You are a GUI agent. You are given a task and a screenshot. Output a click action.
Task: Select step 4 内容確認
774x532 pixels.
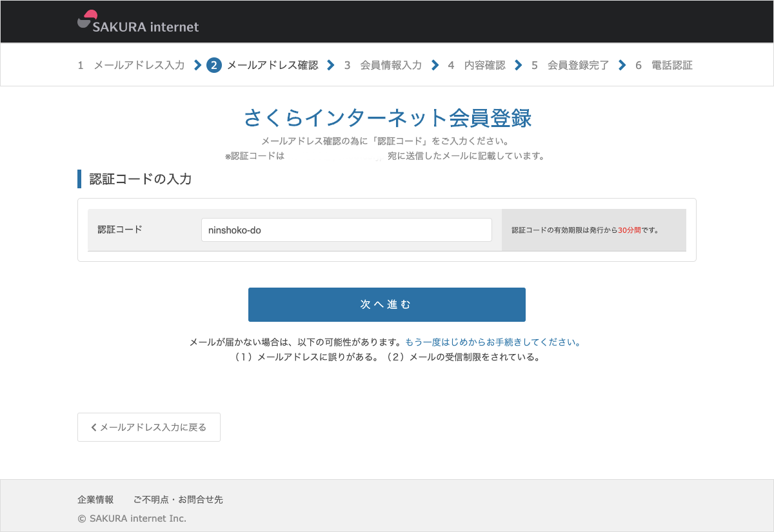(477, 65)
